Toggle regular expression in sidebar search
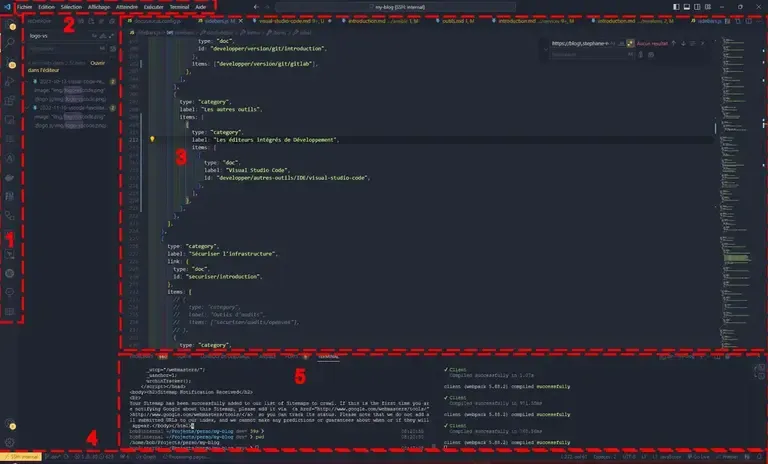768x464 pixels. [x=111, y=36]
